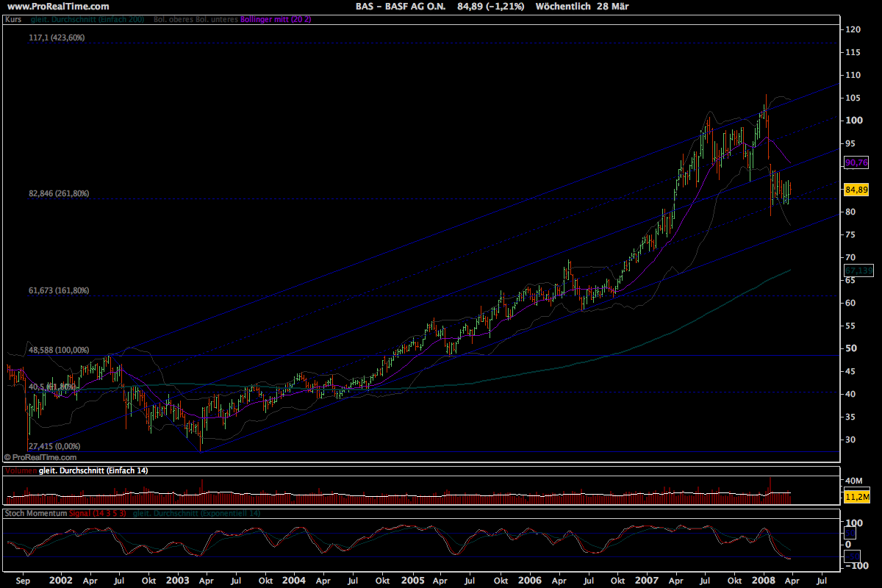Click the copyright ProRealTime.com stamp above the volume panel
Screen dimensions: 882x588
40,456
